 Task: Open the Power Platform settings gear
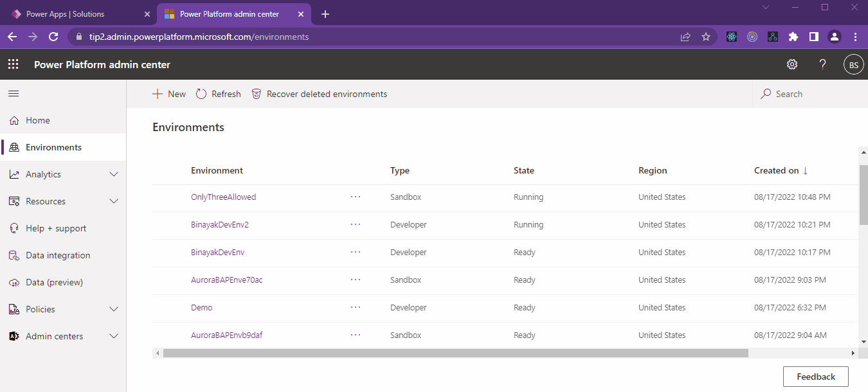click(792, 64)
